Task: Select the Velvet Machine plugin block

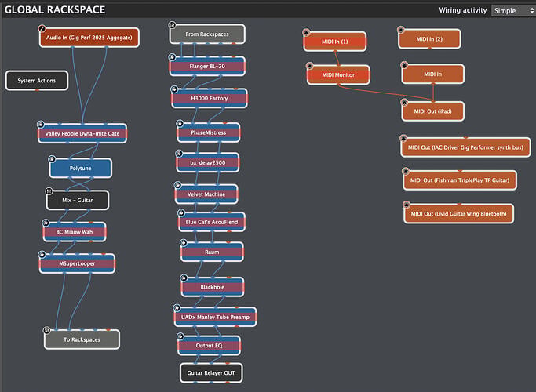Action: [x=206, y=194]
